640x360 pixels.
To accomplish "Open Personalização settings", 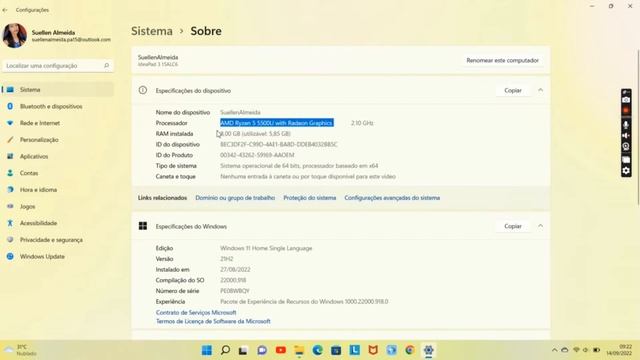I will [58, 140].
